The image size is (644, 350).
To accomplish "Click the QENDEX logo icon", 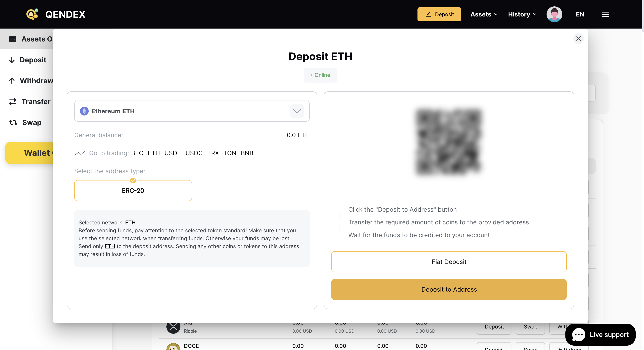I will (x=32, y=14).
